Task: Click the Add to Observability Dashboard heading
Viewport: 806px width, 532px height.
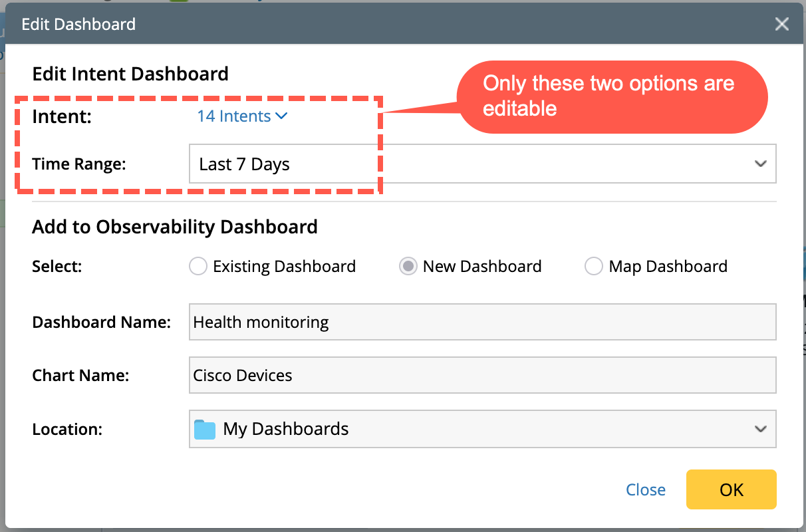Action: (x=175, y=227)
